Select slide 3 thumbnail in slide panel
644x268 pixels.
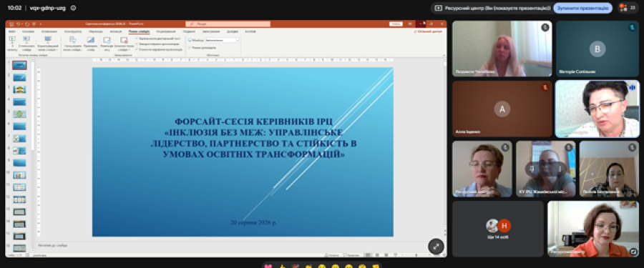(x=19, y=89)
